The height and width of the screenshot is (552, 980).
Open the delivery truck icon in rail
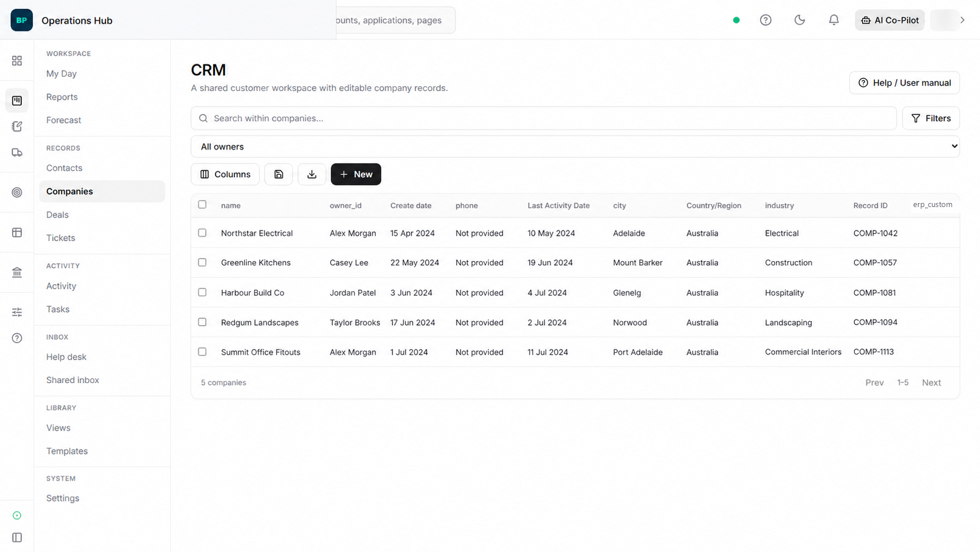(x=17, y=153)
